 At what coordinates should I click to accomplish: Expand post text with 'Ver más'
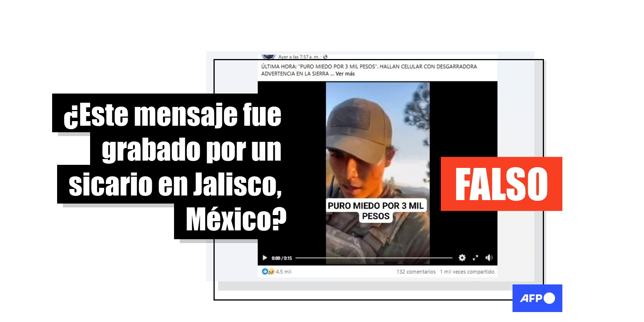click(345, 74)
